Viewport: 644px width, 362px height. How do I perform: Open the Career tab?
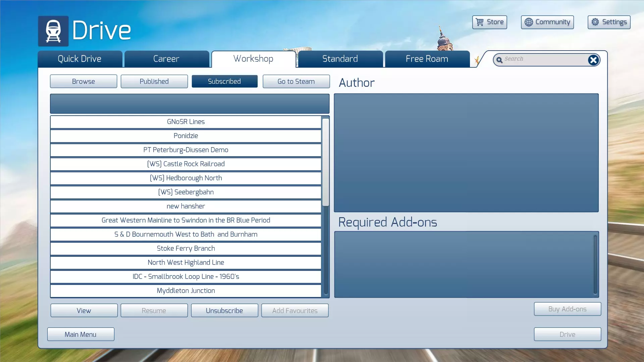tap(166, 59)
